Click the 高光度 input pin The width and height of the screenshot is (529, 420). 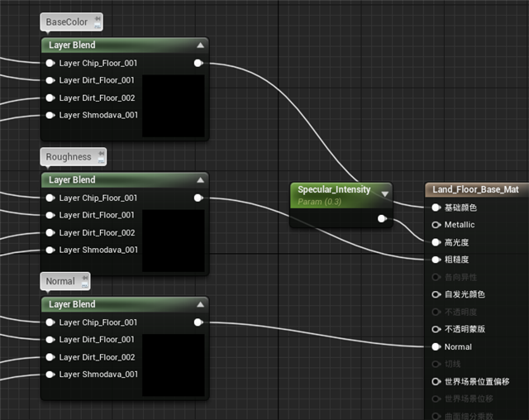436,242
